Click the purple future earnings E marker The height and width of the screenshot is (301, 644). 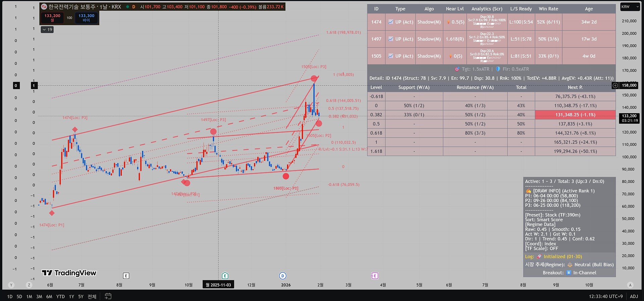point(375,276)
